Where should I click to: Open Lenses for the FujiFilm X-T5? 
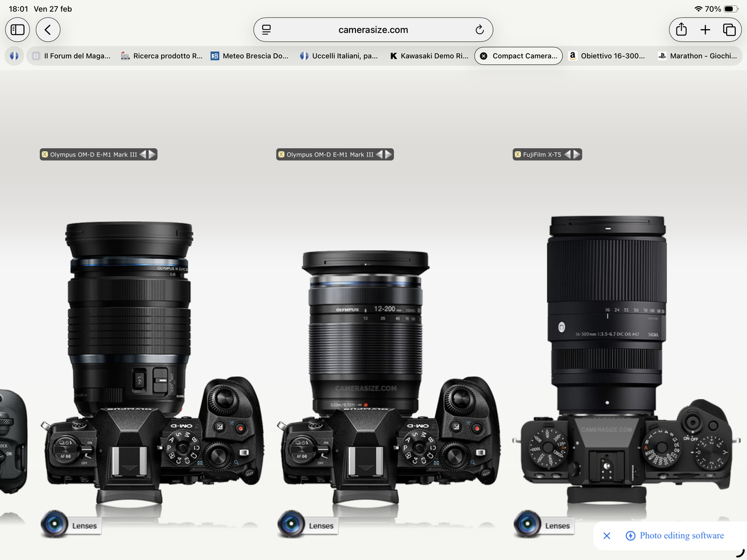pos(543,524)
